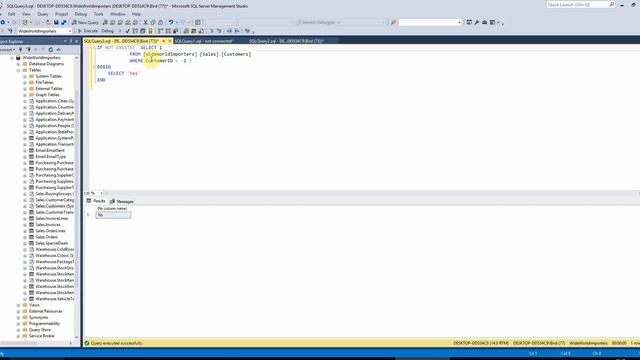Select the result grid cell 'No'

[x=113, y=215]
